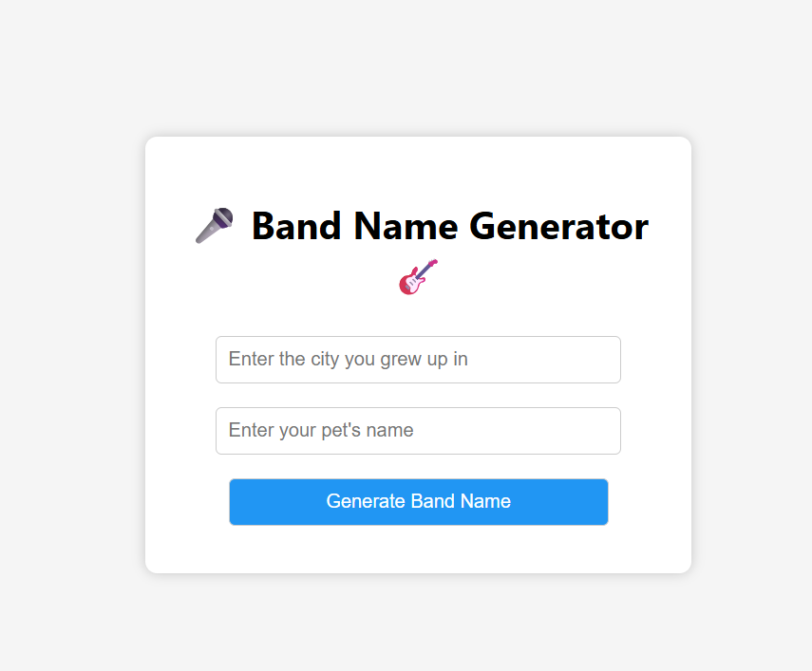Click the space between the two input fields
Screen dimensions: 812x671
pos(418,395)
